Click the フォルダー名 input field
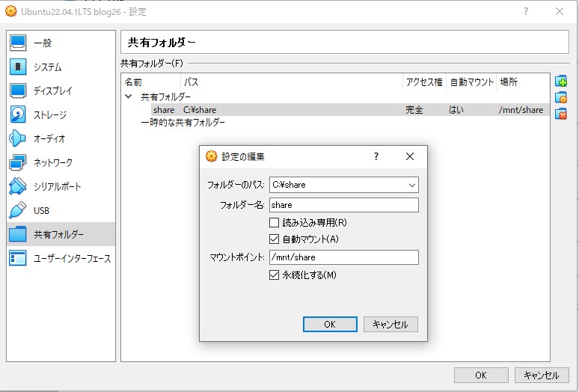The height and width of the screenshot is (392, 579). pyautogui.click(x=344, y=205)
